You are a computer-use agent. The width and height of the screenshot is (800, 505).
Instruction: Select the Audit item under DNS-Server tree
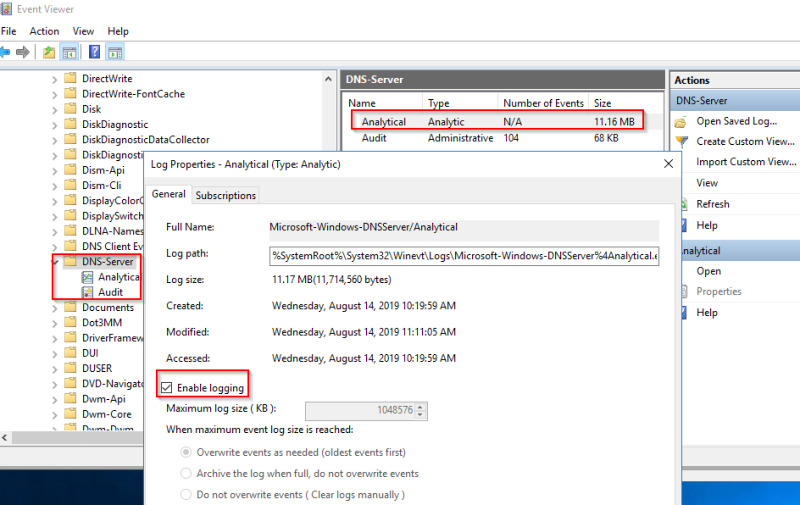pos(110,292)
